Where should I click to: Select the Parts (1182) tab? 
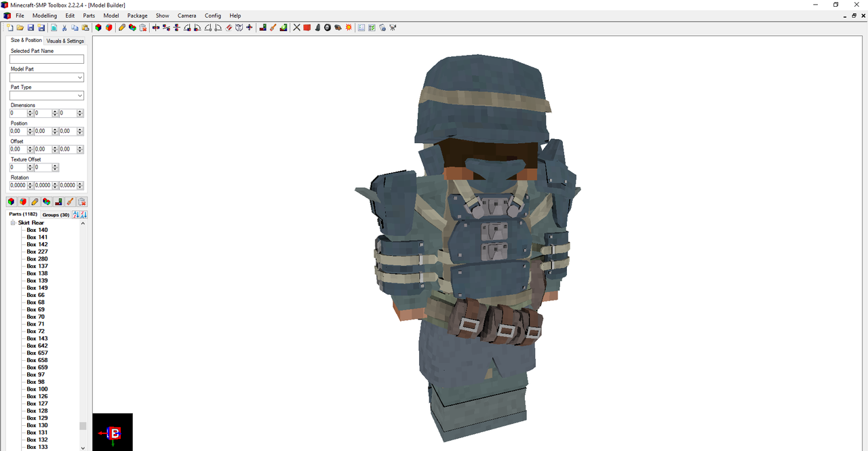click(23, 214)
